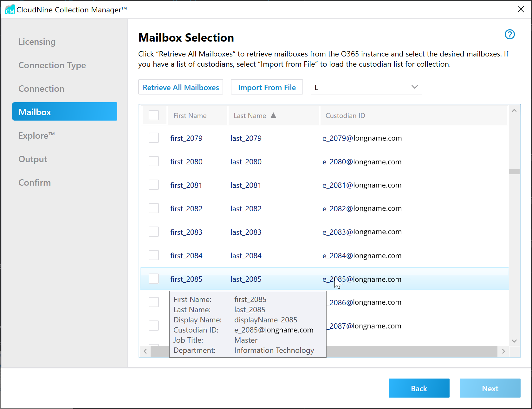Select e_2086@longname.com cell
Viewport: 532px width, 409px height.
(364, 302)
